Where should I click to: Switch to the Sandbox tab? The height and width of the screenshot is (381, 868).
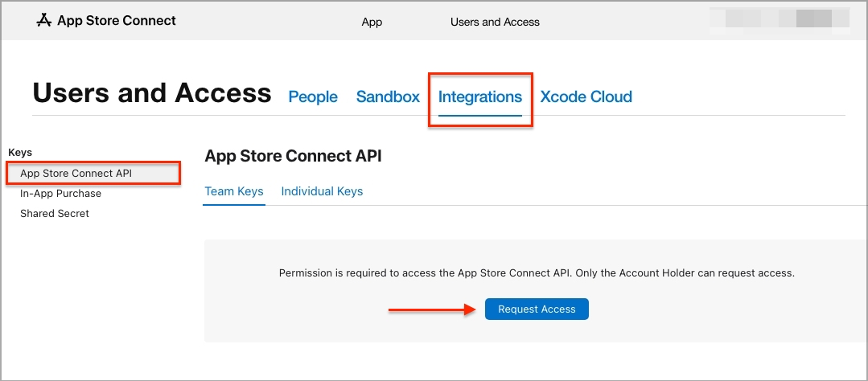pyautogui.click(x=388, y=96)
